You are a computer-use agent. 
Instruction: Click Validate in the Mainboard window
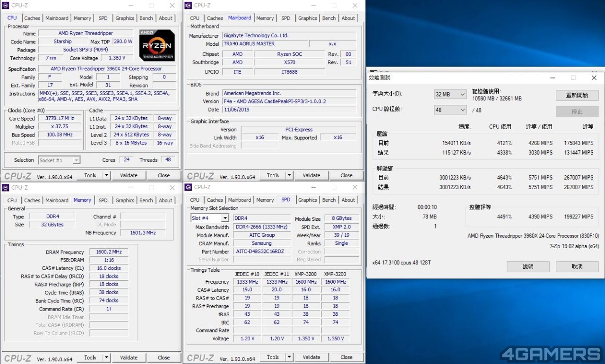[311, 175]
